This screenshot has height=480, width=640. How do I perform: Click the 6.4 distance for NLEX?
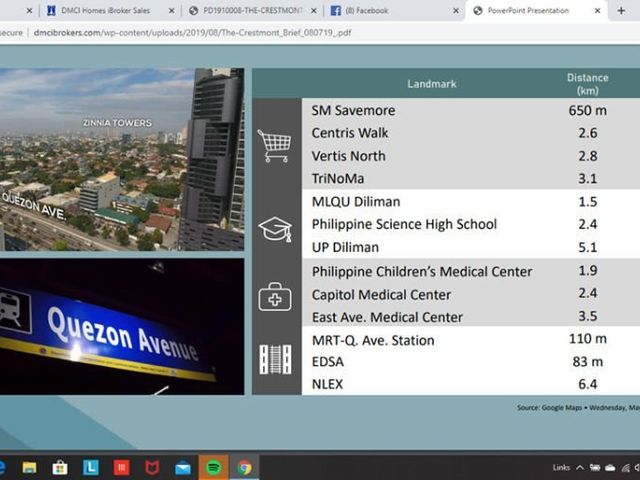coord(587,384)
